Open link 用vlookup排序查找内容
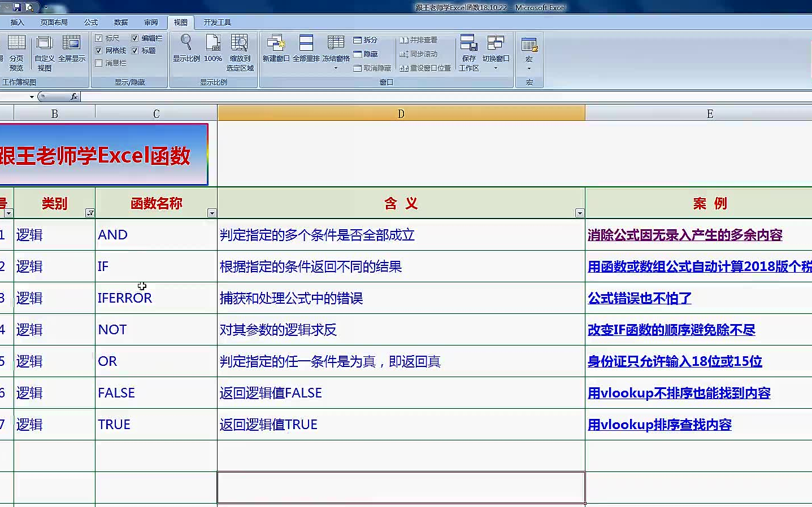The width and height of the screenshot is (812, 507). point(659,425)
